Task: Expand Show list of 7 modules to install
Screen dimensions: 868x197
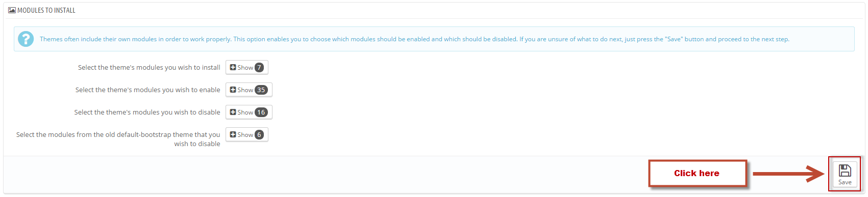Action: tap(247, 67)
